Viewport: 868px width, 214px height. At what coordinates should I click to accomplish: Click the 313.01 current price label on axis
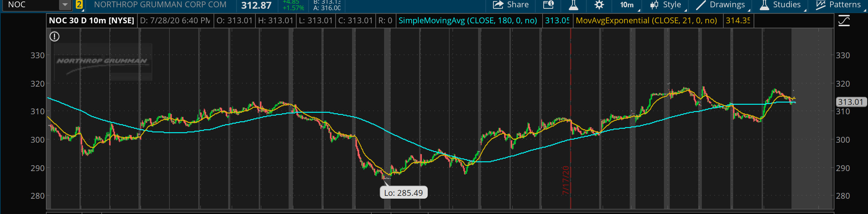(851, 102)
